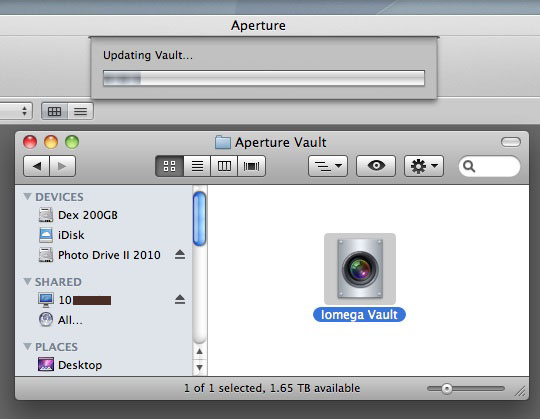Adjust the icon size slider in status bar
Screen dimensions: 540x419
pos(447,389)
